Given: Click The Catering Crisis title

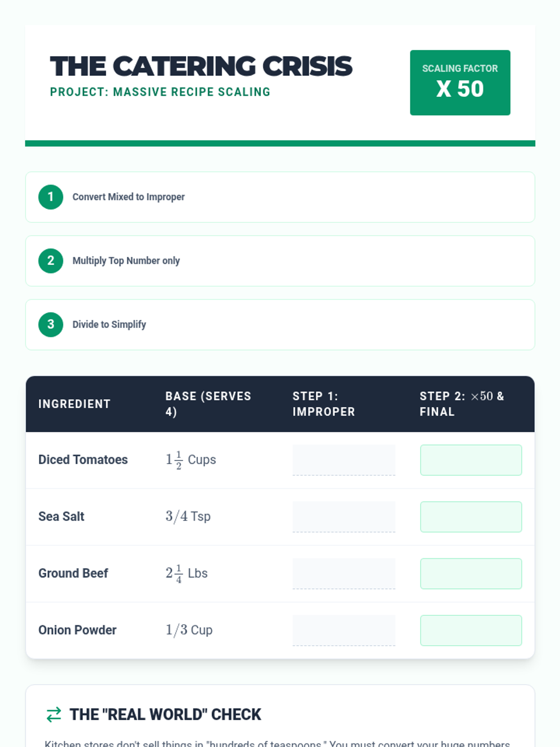Looking at the screenshot, I should pyautogui.click(x=201, y=66).
